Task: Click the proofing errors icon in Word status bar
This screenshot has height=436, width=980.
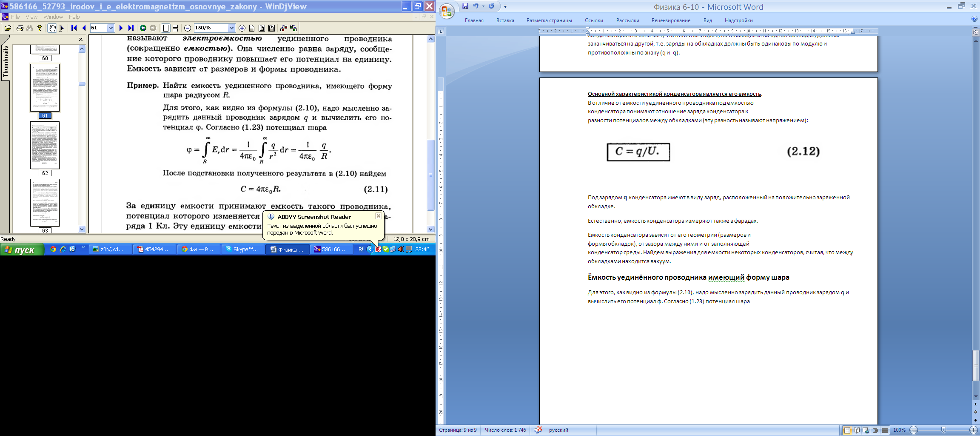Action: [538, 430]
